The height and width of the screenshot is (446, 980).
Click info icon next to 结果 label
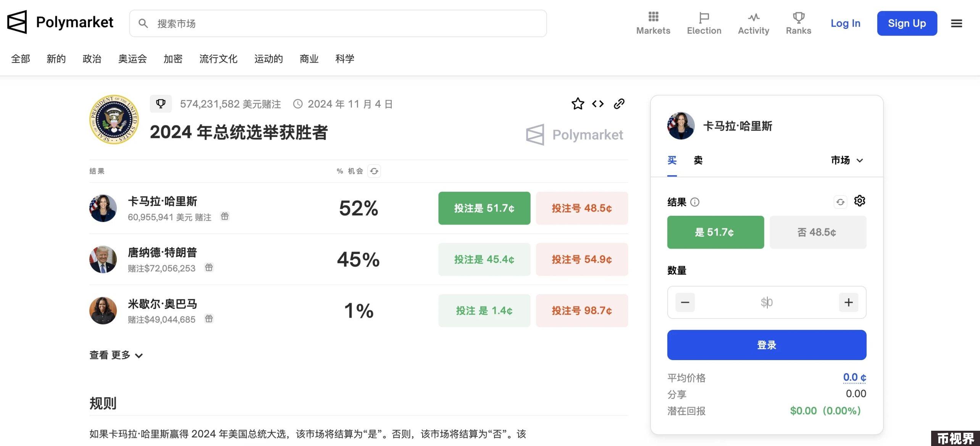(x=695, y=202)
